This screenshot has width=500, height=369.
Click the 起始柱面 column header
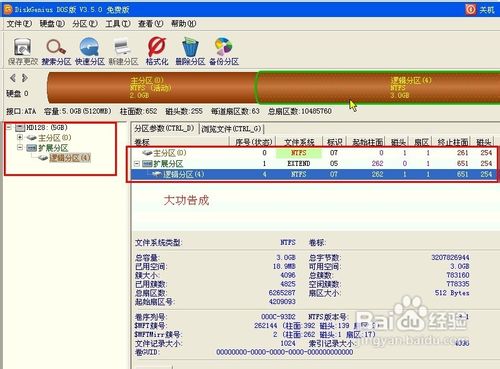point(367,142)
